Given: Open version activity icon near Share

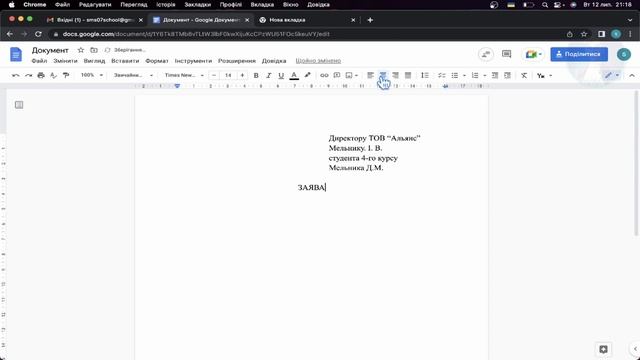Looking at the screenshot, I should pyautogui.click(x=486, y=54).
